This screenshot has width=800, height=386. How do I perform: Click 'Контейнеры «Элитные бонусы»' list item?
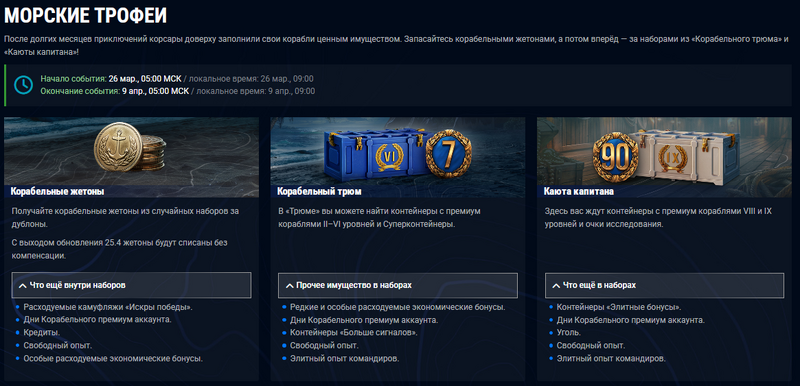pos(619,307)
